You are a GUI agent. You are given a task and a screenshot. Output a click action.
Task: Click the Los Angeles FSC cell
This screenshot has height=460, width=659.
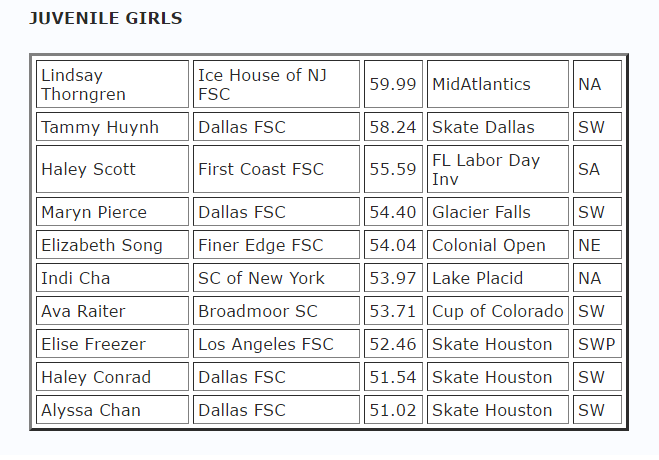click(x=275, y=344)
